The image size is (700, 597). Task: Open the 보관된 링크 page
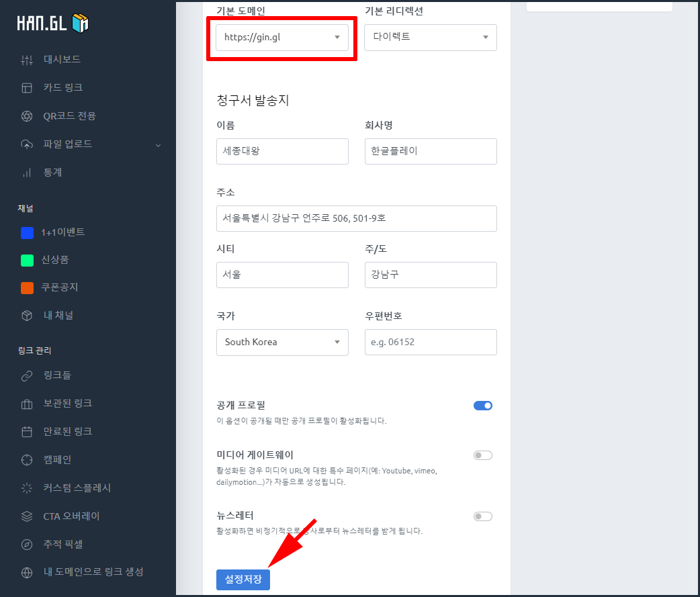pos(67,404)
